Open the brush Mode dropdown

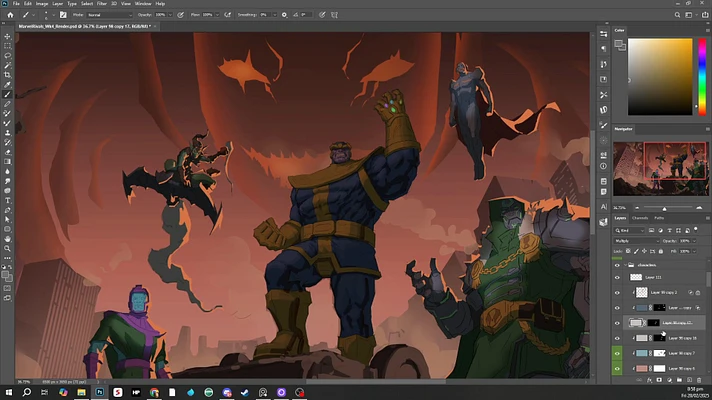coord(109,15)
